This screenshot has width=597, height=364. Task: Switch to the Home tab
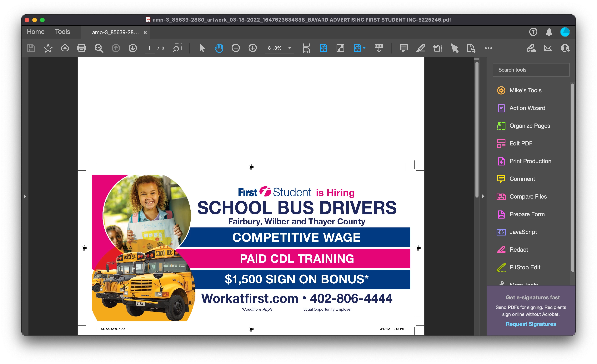(x=36, y=32)
